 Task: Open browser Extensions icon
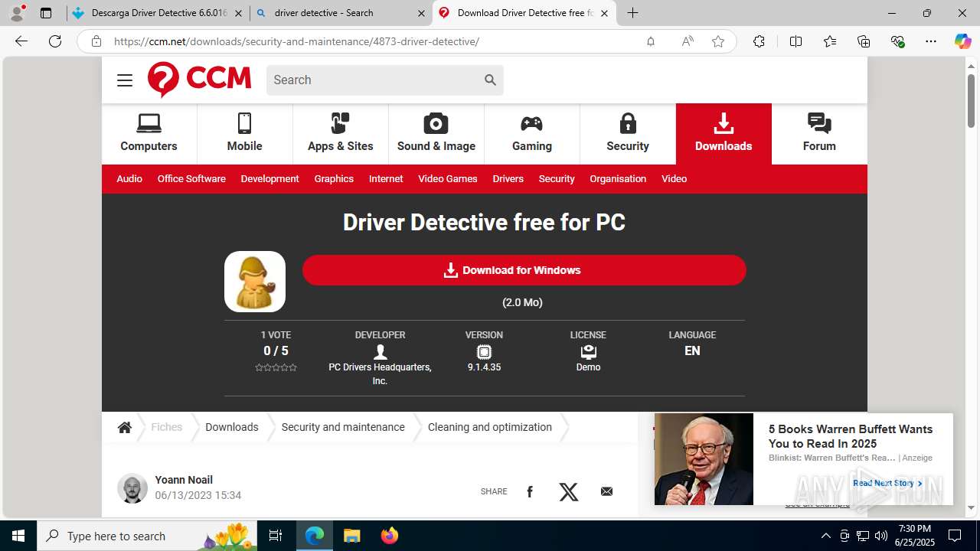click(x=759, y=41)
